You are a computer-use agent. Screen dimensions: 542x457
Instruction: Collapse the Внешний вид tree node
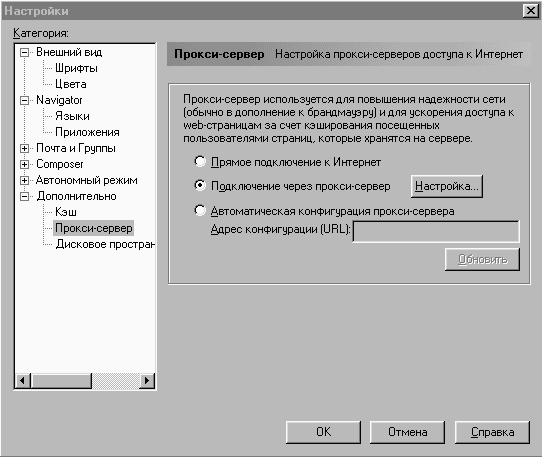pos(24,53)
